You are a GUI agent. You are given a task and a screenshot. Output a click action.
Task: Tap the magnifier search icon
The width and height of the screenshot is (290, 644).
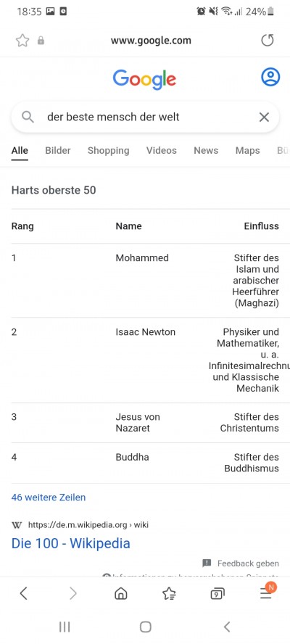tap(28, 117)
